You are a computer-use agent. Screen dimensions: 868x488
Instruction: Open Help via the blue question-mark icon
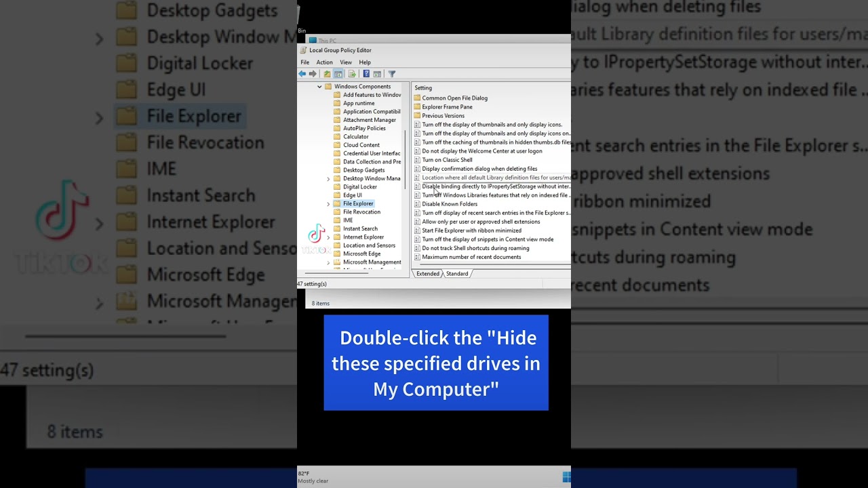click(x=366, y=74)
